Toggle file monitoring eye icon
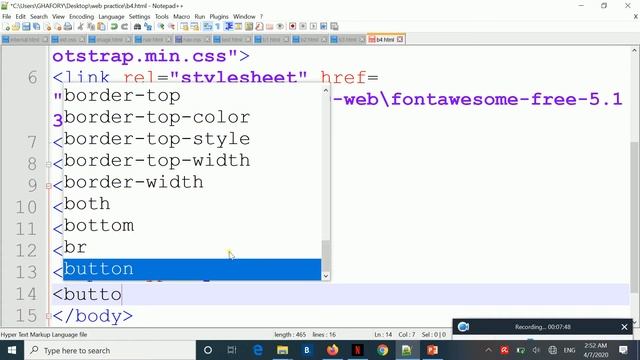Screen dimensions: 640x360 (280, 27)
